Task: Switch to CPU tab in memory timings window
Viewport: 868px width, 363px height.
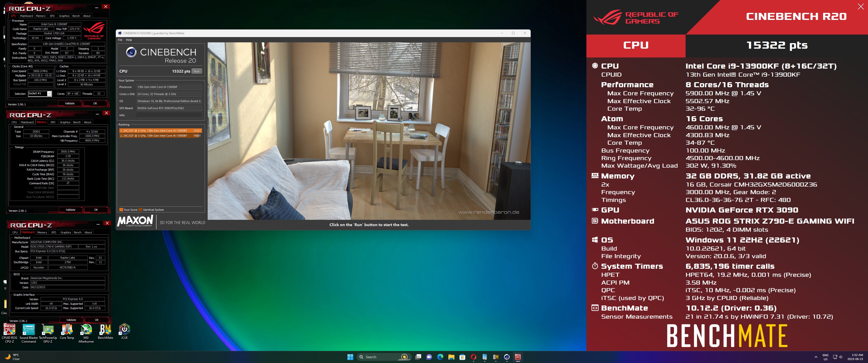Action: pos(14,122)
